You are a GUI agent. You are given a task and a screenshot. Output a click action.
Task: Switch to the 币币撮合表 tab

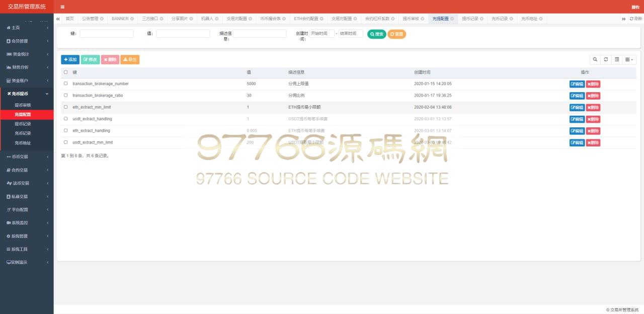[x=273, y=19]
